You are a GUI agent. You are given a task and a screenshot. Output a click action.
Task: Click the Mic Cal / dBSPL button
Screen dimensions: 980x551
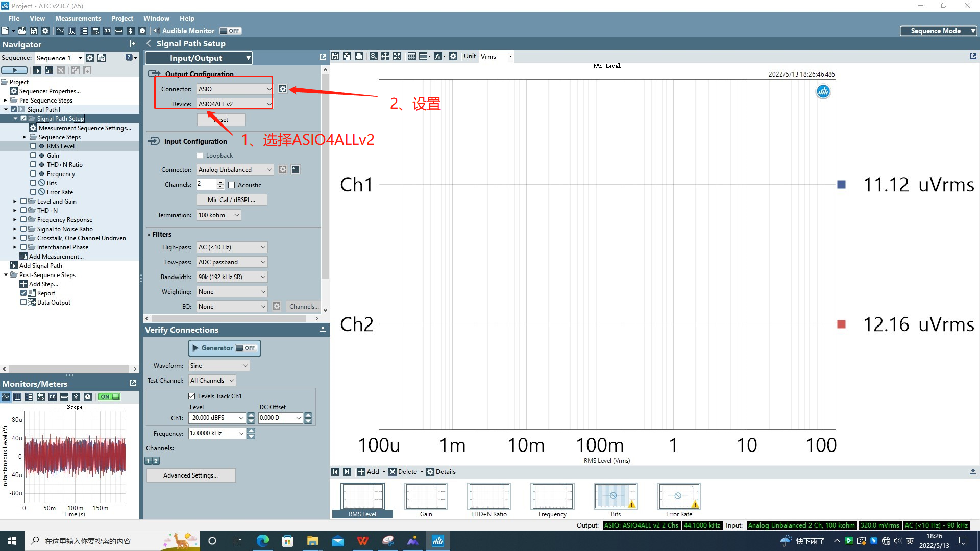(232, 200)
